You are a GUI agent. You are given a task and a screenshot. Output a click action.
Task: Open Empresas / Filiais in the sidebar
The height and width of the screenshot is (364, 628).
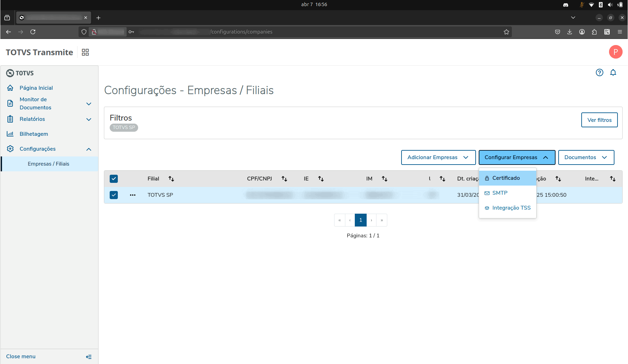(x=50, y=164)
